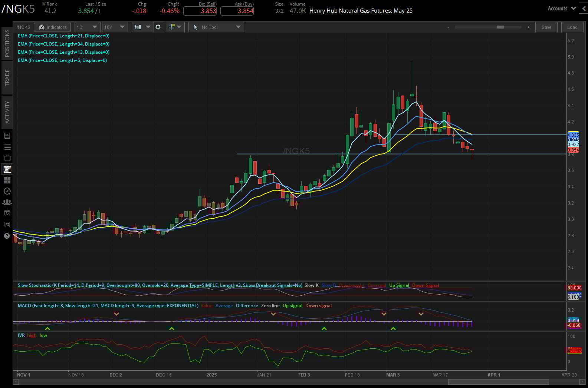588x388 pixels.
Task: Select the EMA Length=34 study label
Action: tap(63, 44)
